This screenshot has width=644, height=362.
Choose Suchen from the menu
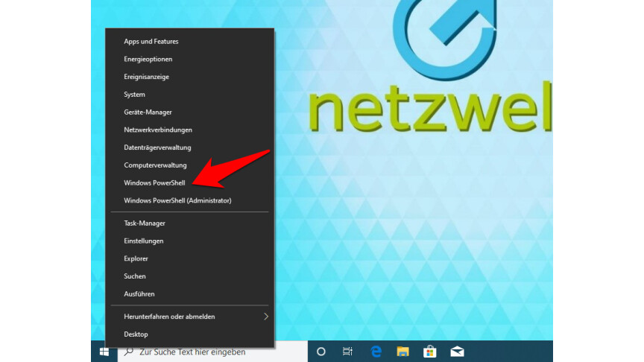coord(190,276)
